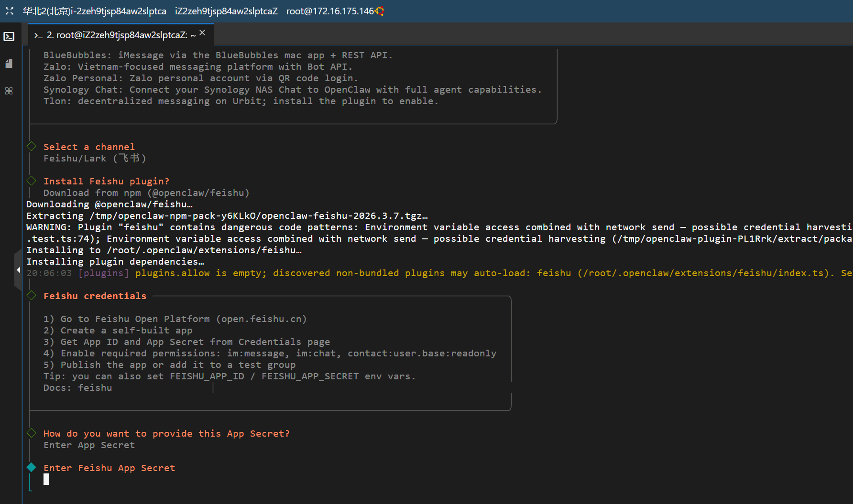The image size is (853, 504).
Task: Open the file manager icon in the sidebar
Action: 9,64
